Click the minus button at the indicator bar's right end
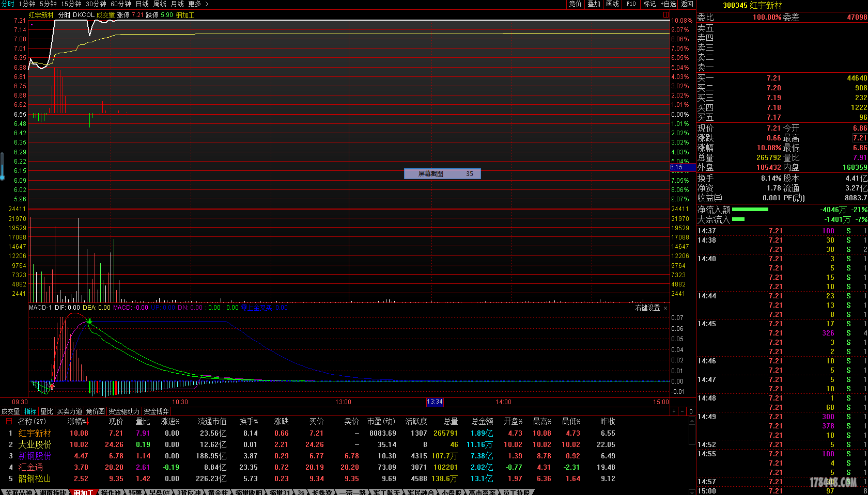The height and width of the screenshot is (495, 868). 683,411
